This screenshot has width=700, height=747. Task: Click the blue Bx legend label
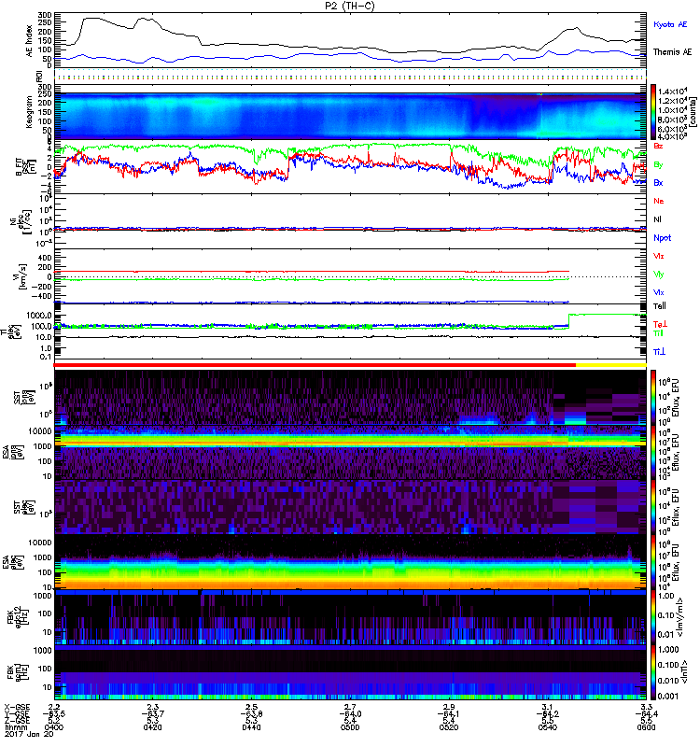tap(658, 183)
